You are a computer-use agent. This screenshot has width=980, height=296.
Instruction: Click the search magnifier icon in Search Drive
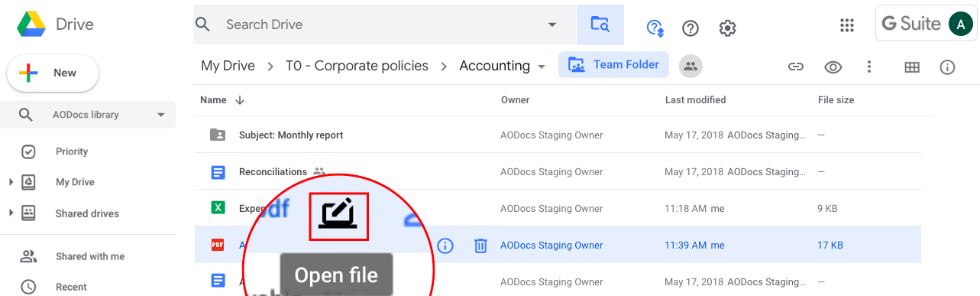point(203,24)
